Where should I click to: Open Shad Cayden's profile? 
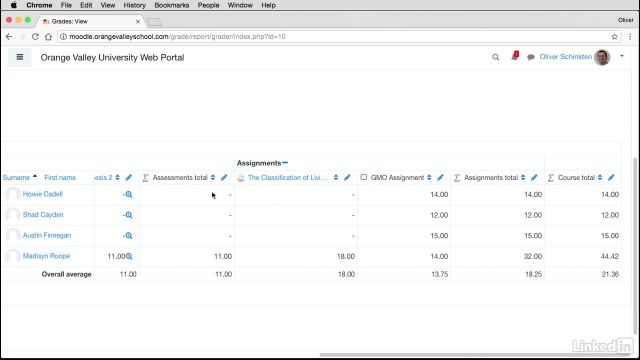[x=43, y=215]
